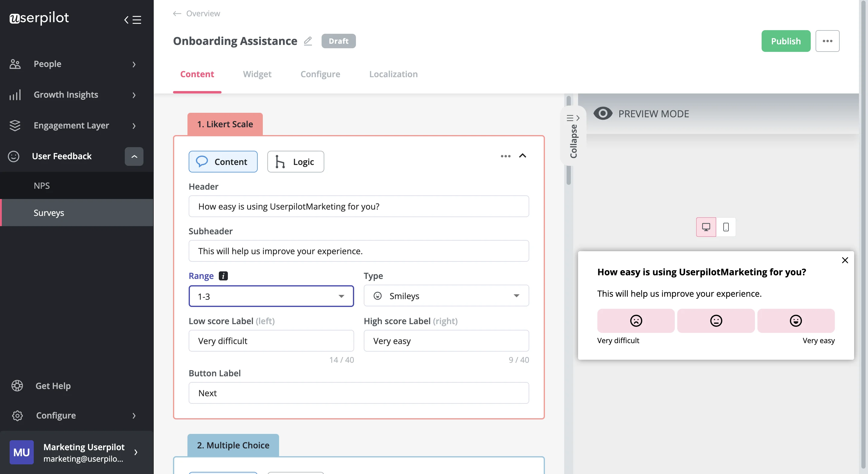Image resolution: width=868 pixels, height=474 pixels.
Task: Select the sad smiley in preview
Action: coord(636,321)
